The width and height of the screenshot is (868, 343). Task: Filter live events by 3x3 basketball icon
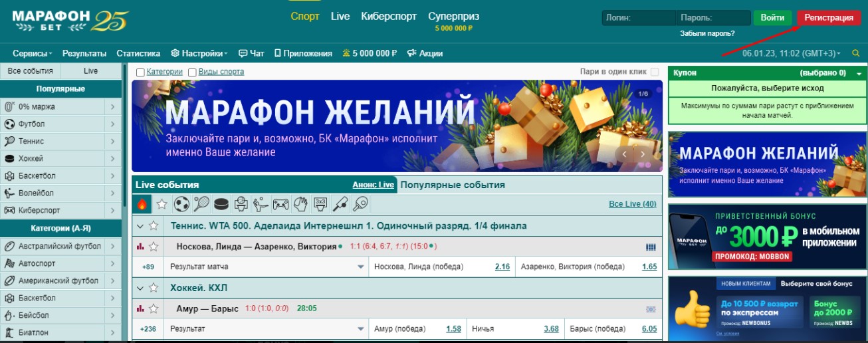tap(320, 203)
